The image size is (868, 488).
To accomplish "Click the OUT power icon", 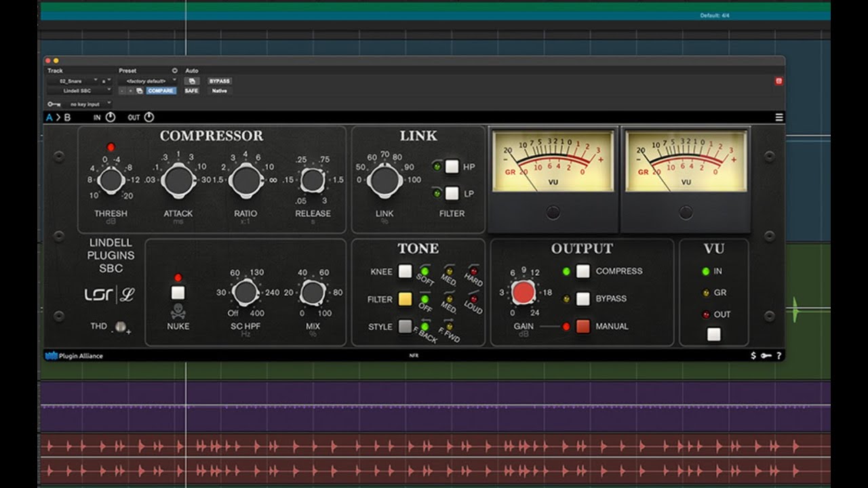I will (x=149, y=117).
